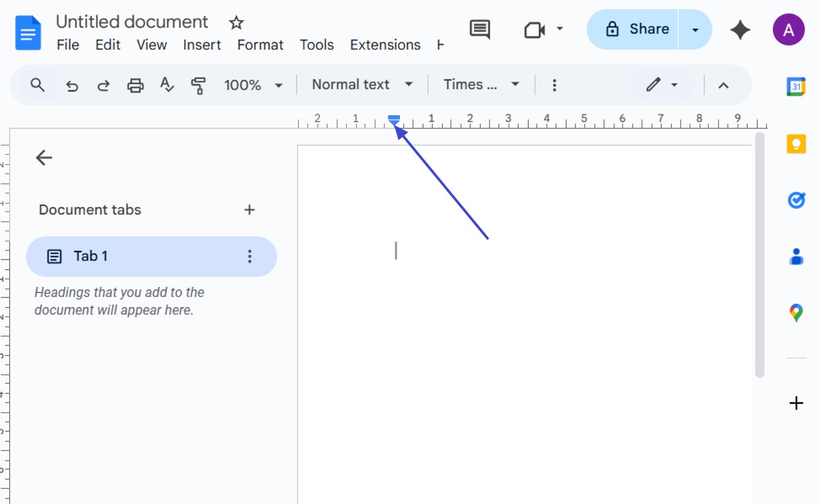Collapse the menus with the up chevron

point(723,85)
